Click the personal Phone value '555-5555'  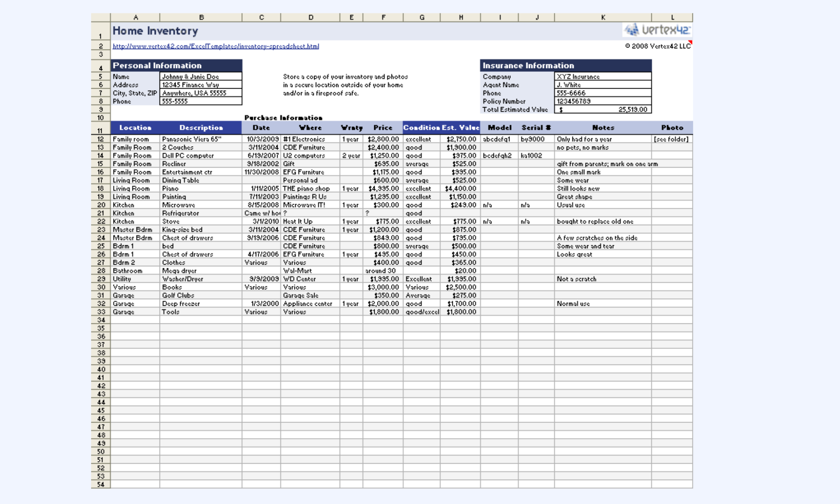click(x=201, y=101)
